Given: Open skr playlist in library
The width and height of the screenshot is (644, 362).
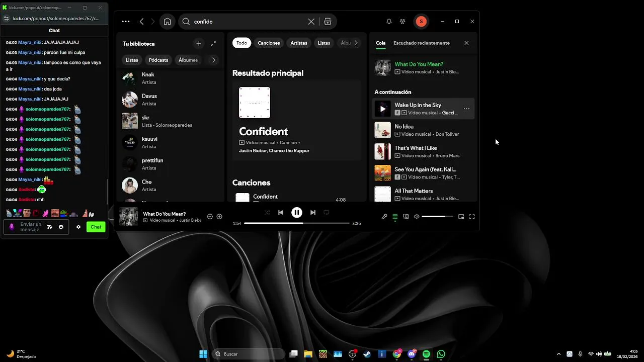Looking at the screenshot, I should 171,121.
